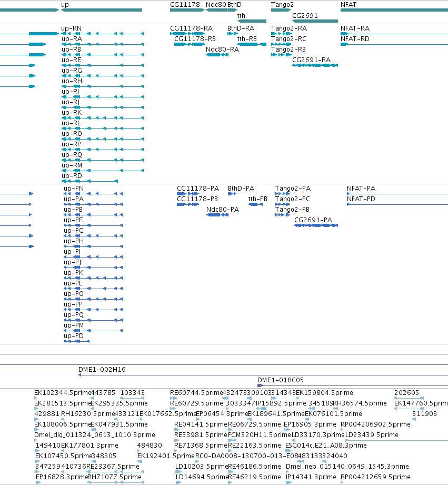Screen dimensions: 448x485
Task: Select the tth gene label
Action: 241,15
